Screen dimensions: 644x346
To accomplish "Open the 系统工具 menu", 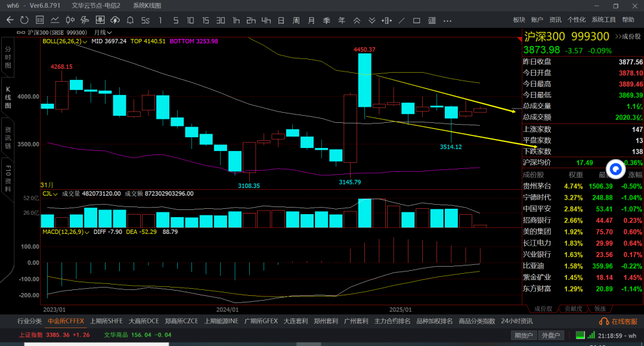I will coord(603,20).
